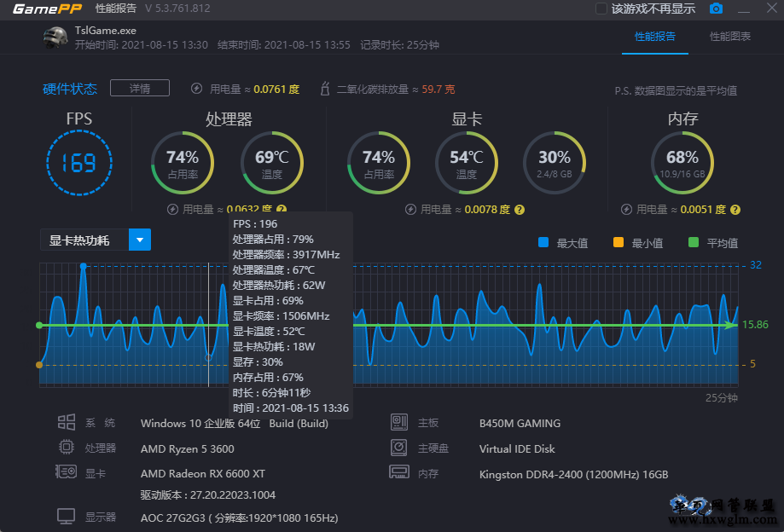Toggle the orange 最小值 legend series

click(x=618, y=243)
